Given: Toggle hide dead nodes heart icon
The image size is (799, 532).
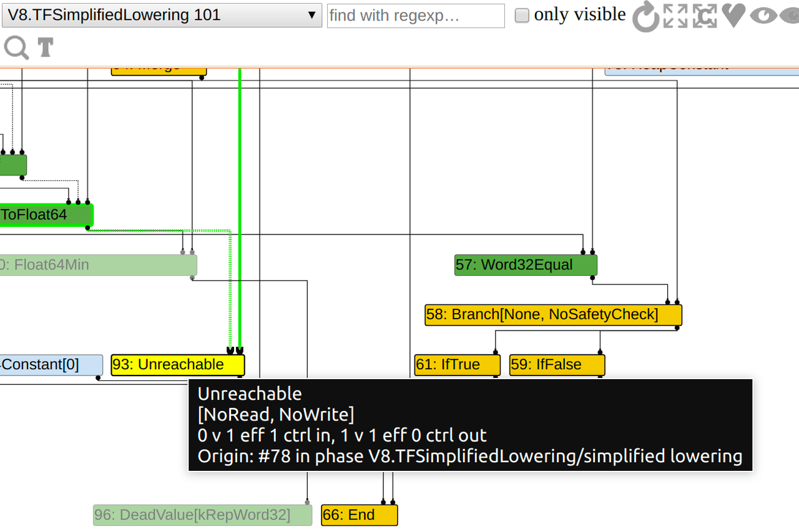Looking at the screenshot, I should pos(733,16).
